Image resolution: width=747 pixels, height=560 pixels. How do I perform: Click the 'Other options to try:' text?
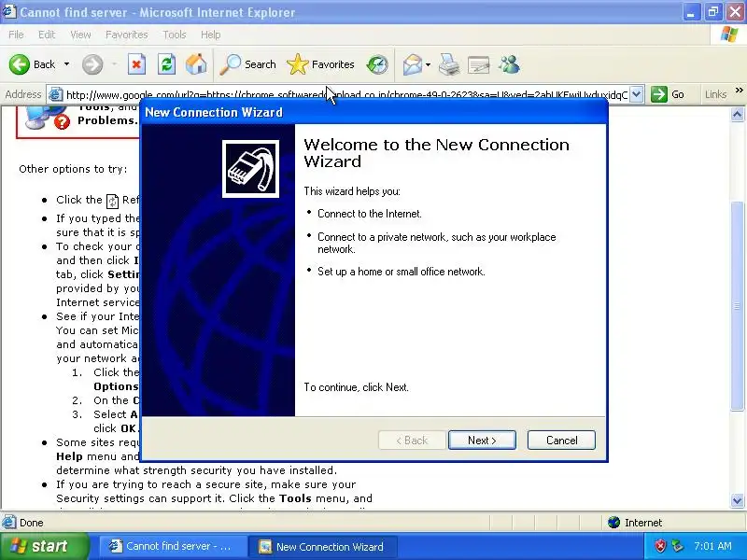coord(73,169)
